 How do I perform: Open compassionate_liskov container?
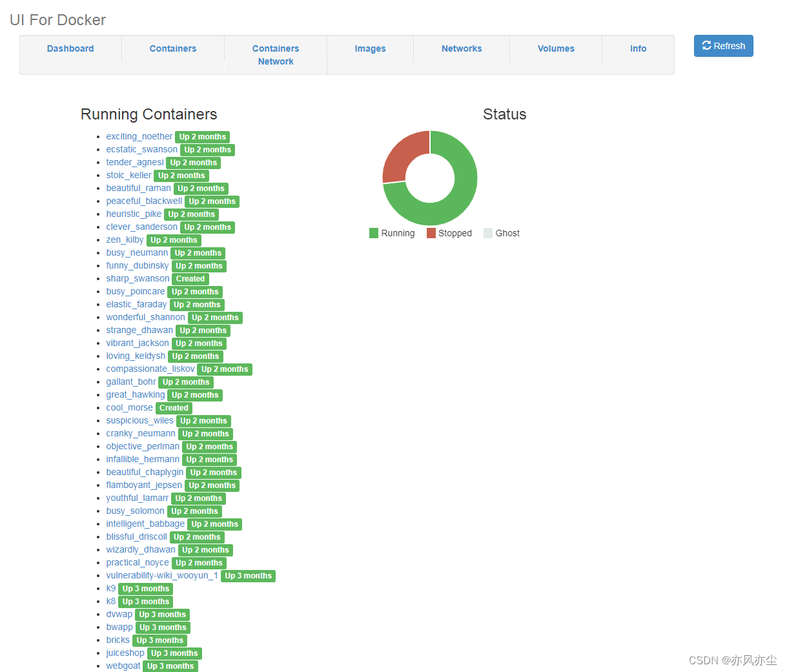click(x=150, y=369)
